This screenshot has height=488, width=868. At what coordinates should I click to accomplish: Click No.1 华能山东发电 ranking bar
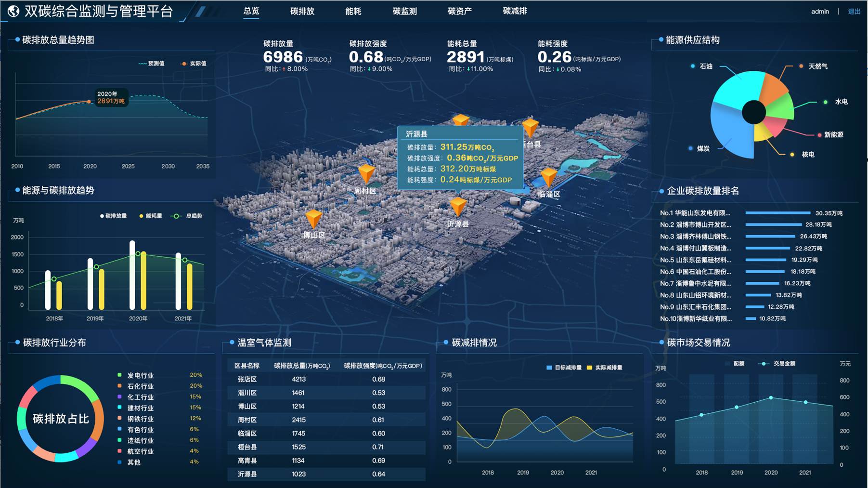pyautogui.click(x=777, y=213)
